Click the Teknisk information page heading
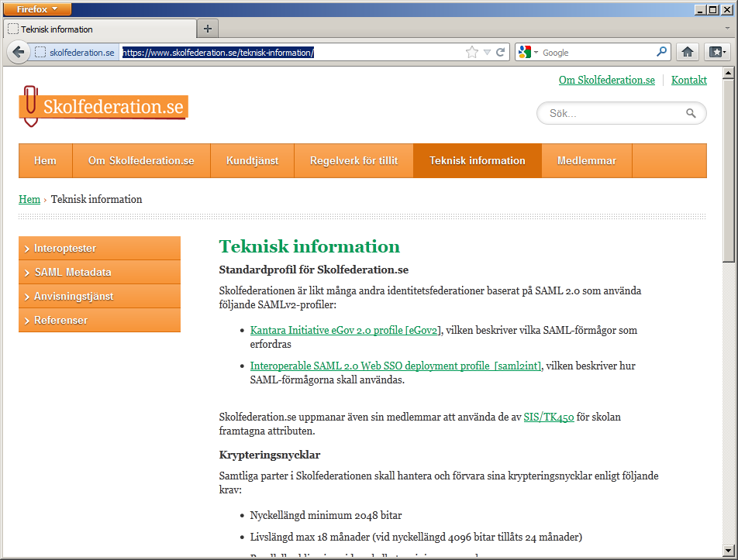Image resolution: width=738 pixels, height=560 pixels. tap(309, 246)
